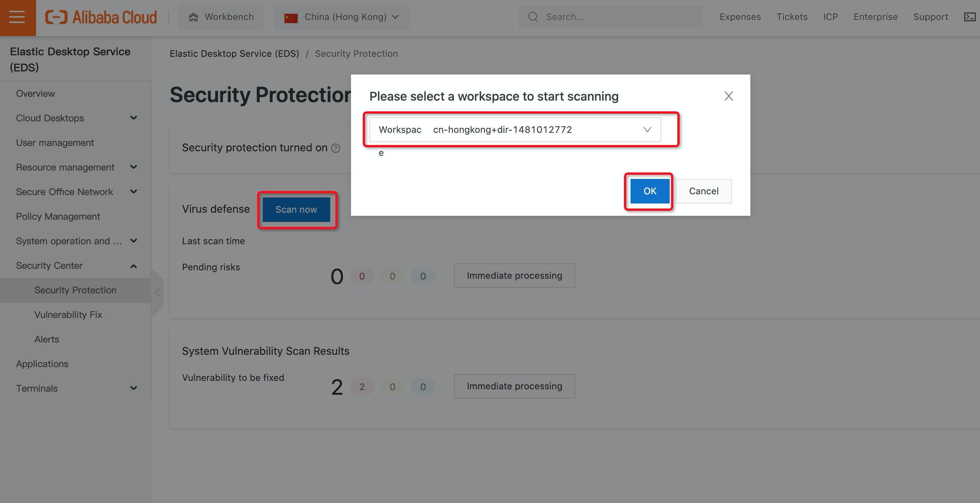The height and width of the screenshot is (503, 980).
Task: Open Cloud Shell terminal icon
Action: tap(969, 17)
